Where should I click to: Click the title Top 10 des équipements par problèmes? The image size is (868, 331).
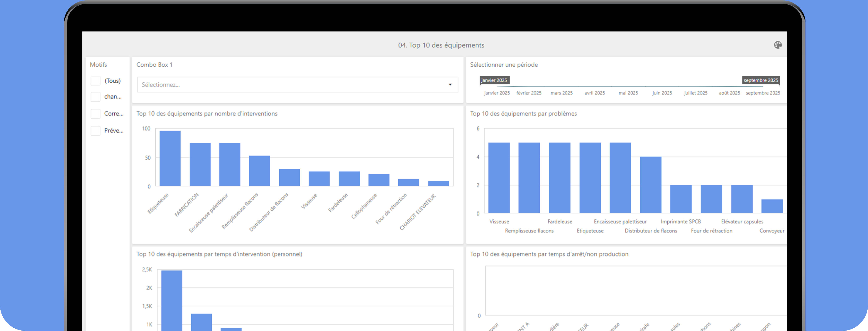point(523,114)
